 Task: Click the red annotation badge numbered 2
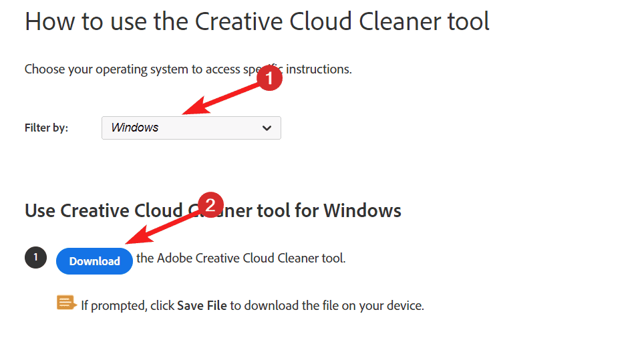click(210, 205)
